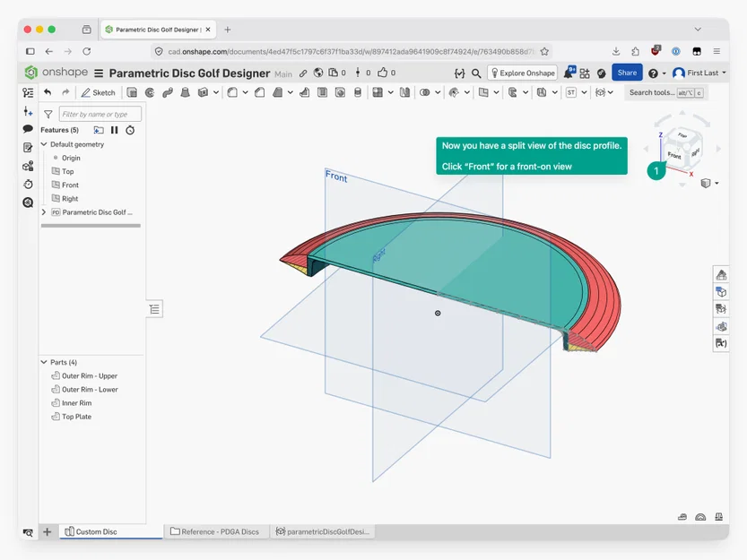The width and height of the screenshot is (747, 560).
Task: Collapse the Parts (4) list
Action: 44,362
